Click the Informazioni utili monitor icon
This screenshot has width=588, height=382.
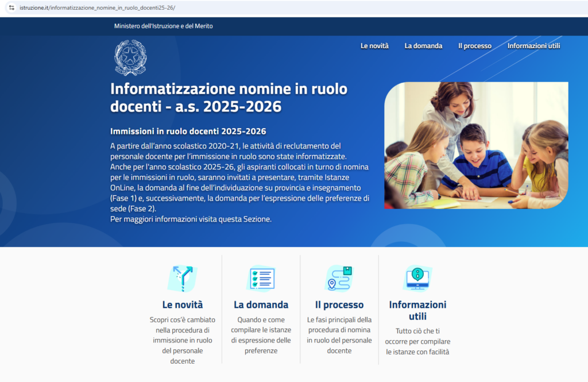pos(418,279)
